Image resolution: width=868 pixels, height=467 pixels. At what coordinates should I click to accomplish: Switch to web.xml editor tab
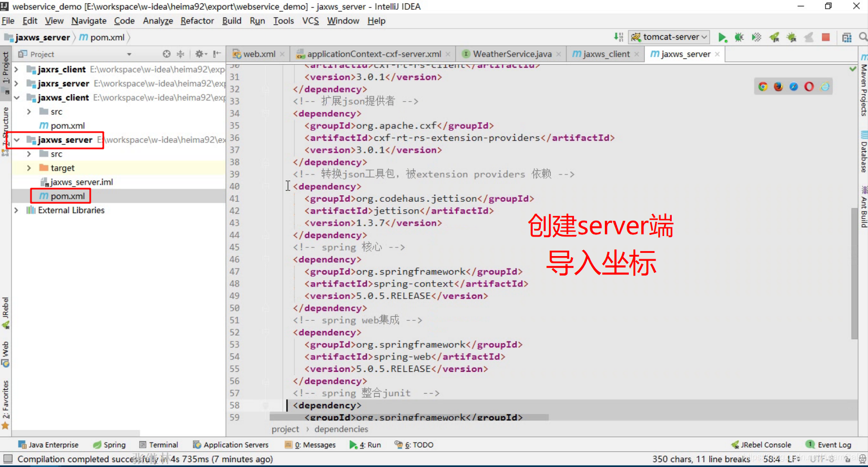(259, 54)
